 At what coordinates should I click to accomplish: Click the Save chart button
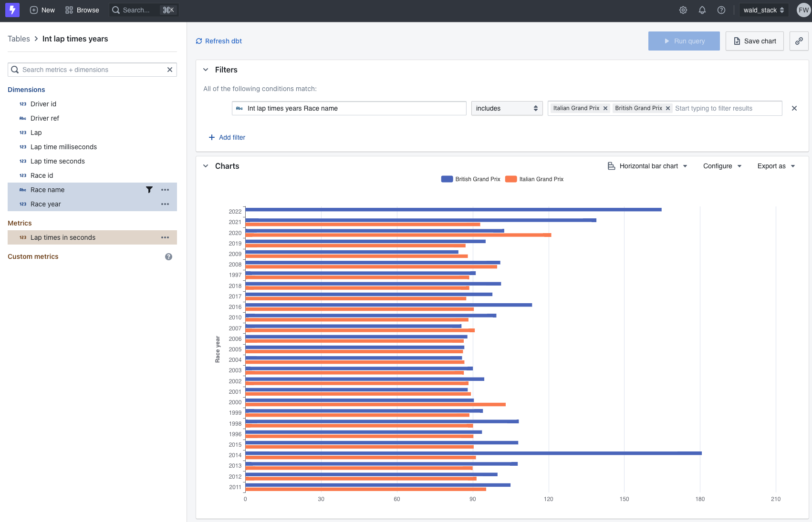click(754, 41)
